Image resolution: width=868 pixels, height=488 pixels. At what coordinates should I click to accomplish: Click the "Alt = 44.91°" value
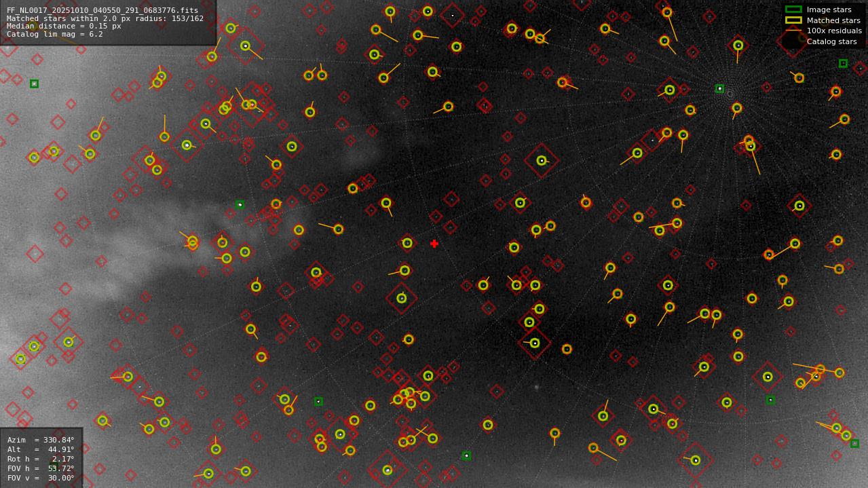tap(41, 449)
